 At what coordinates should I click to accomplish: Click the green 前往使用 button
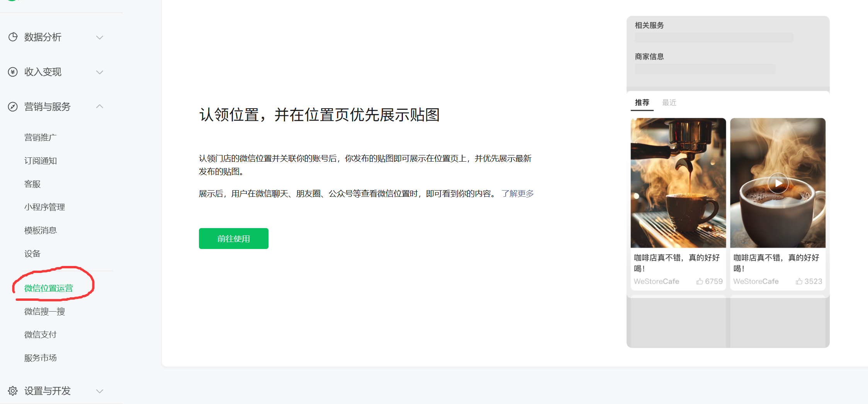pyautogui.click(x=234, y=239)
